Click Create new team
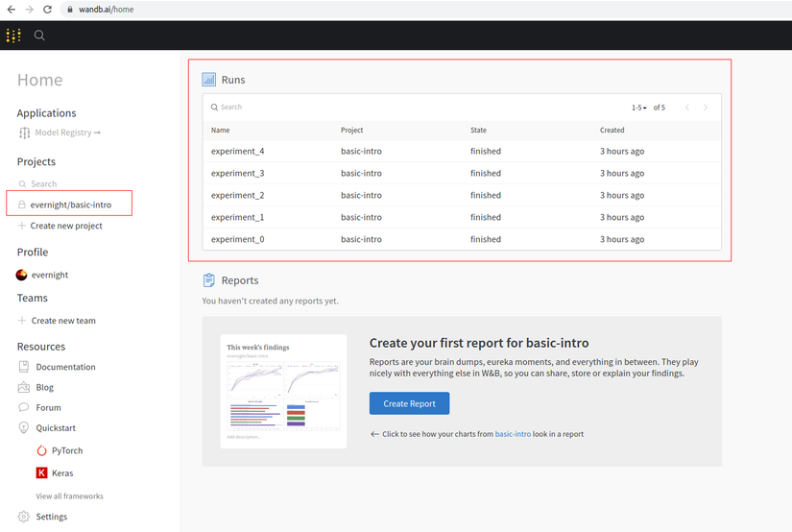The height and width of the screenshot is (532, 792). (63, 321)
